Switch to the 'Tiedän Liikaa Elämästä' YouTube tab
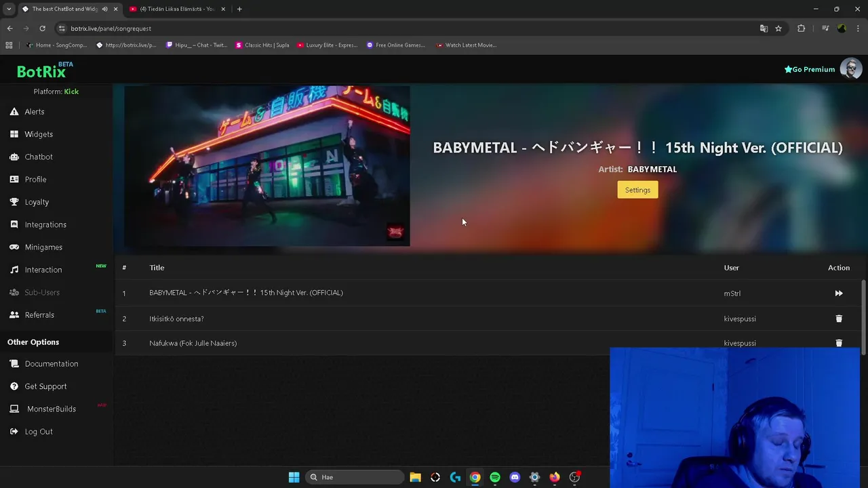This screenshot has width=868, height=488. pos(177,9)
